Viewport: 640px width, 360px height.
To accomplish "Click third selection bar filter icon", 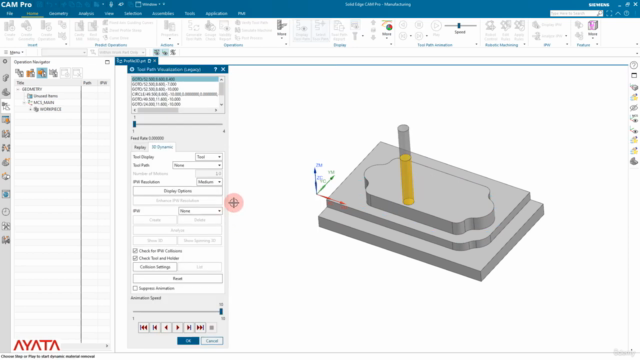I will 173,52.
